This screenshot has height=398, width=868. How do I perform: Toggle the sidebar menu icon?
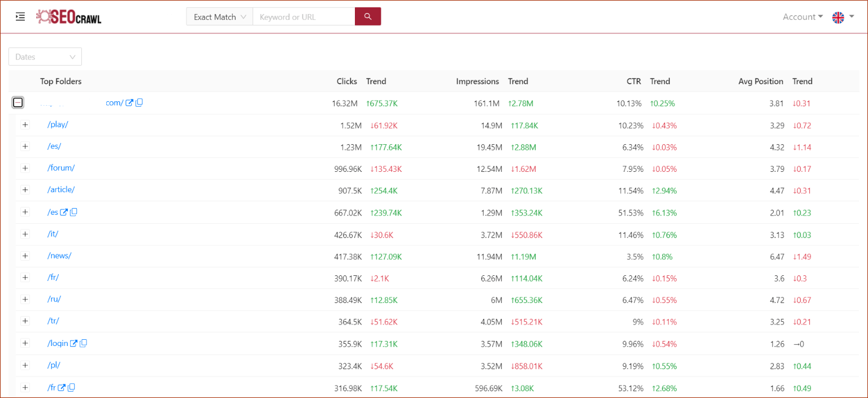coord(20,17)
